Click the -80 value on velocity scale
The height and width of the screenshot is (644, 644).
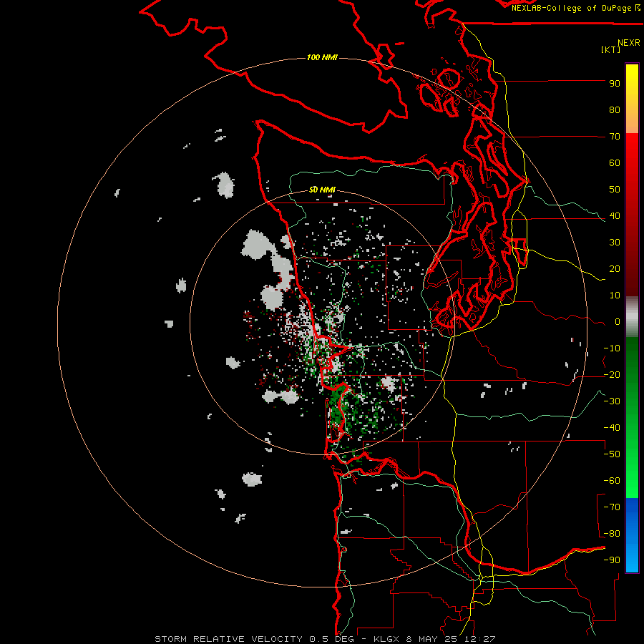612,534
